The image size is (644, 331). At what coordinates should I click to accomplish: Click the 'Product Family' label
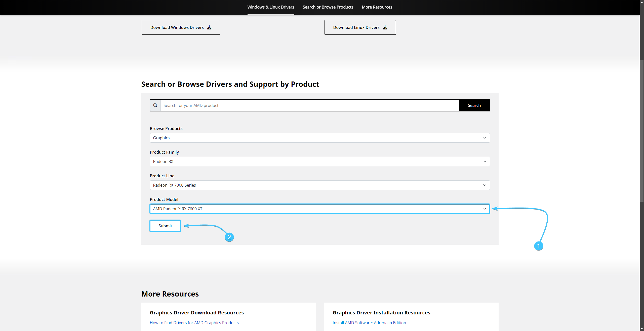[x=164, y=152]
